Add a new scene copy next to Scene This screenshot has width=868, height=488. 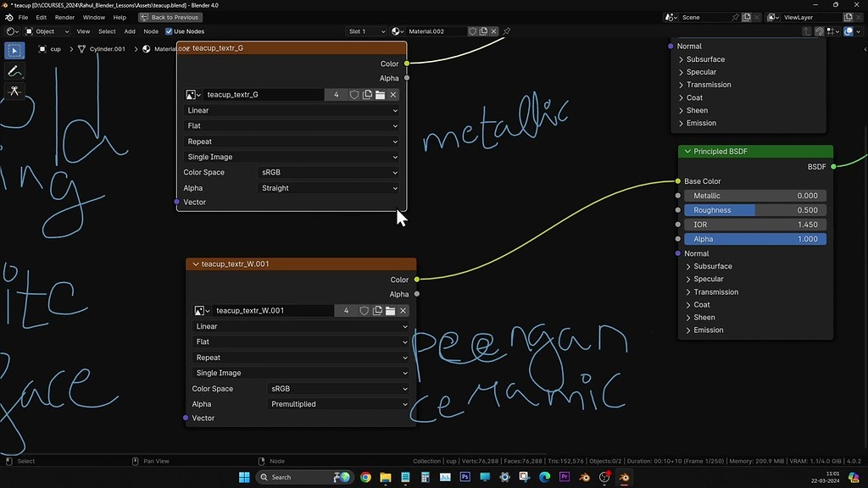point(746,17)
